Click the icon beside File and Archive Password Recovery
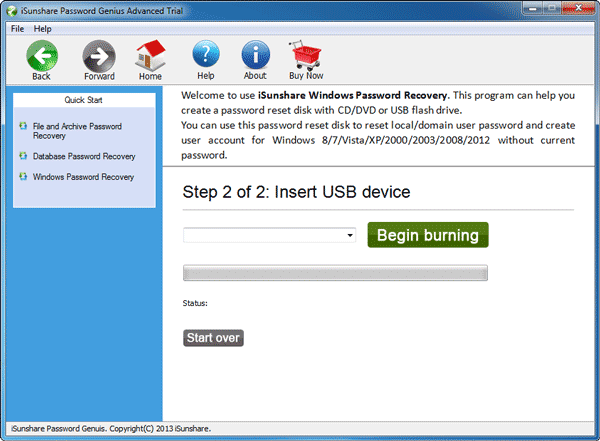This screenshot has width=600, height=441. 23,126
